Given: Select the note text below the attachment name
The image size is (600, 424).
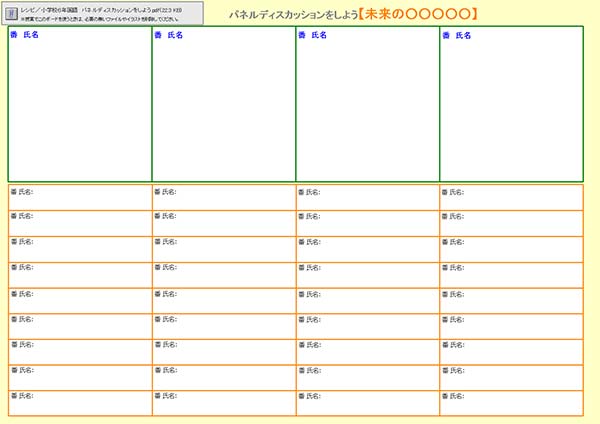Looking at the screenshot, I should [x=99, y=19].
